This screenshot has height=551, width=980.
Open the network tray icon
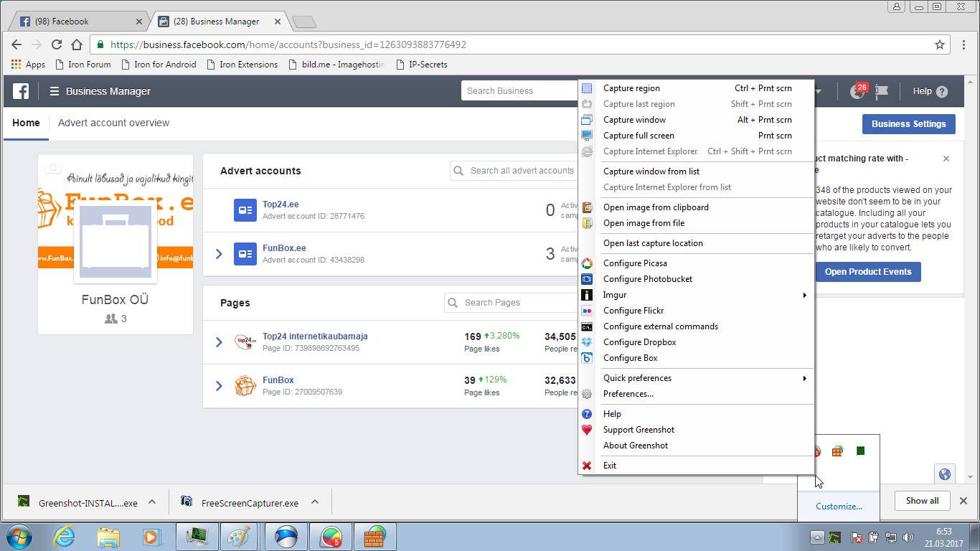pos(890,537)
